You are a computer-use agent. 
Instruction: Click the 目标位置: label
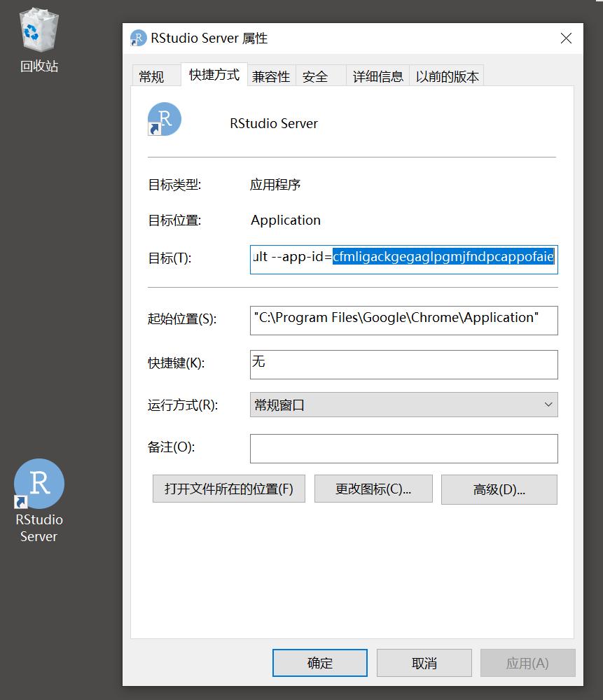[x=174, y=220]
